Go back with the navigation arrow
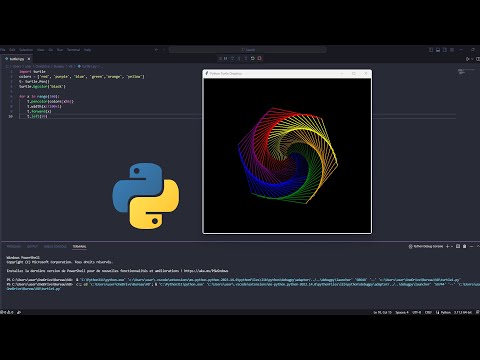This screenshot has width=480, height=360. (x=156, y=50)
